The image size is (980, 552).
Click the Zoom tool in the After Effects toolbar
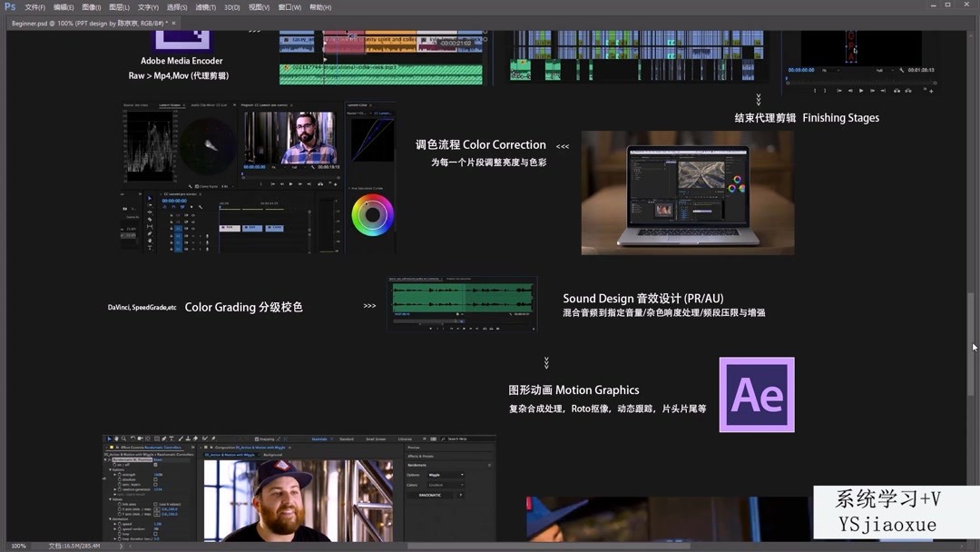coord(124,439)
